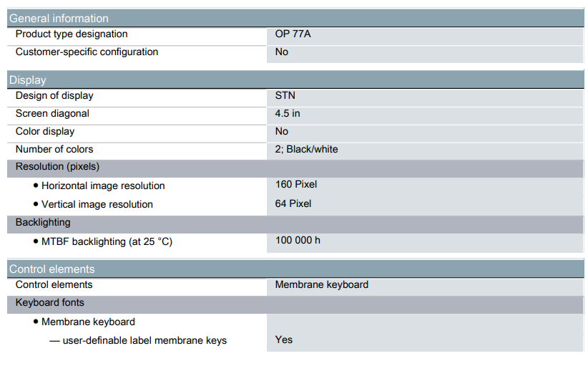
Task: Select the Membrane keyboard value cell
Action: pos(425,286)
